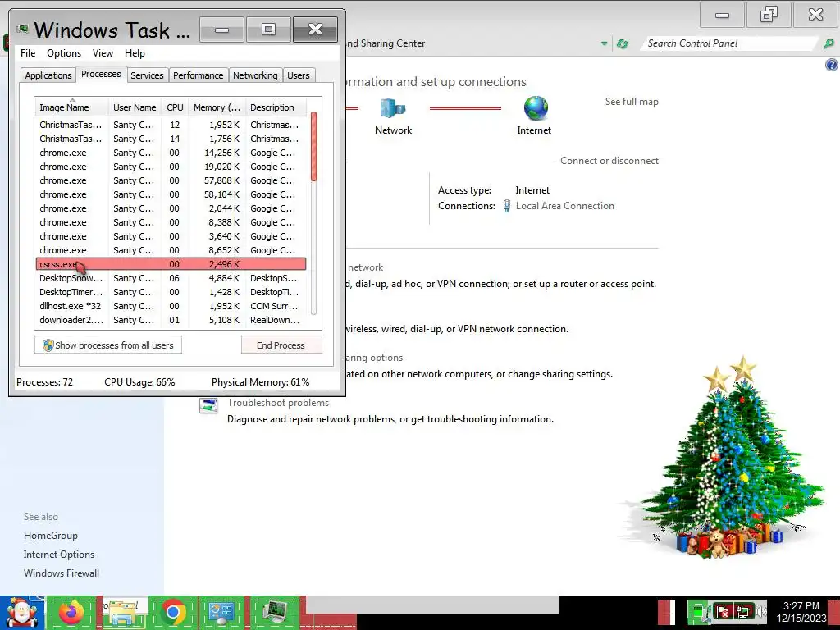840x630 pixels.
Task: Click the Task Manager title bar icon
Action: click(22, 29)
